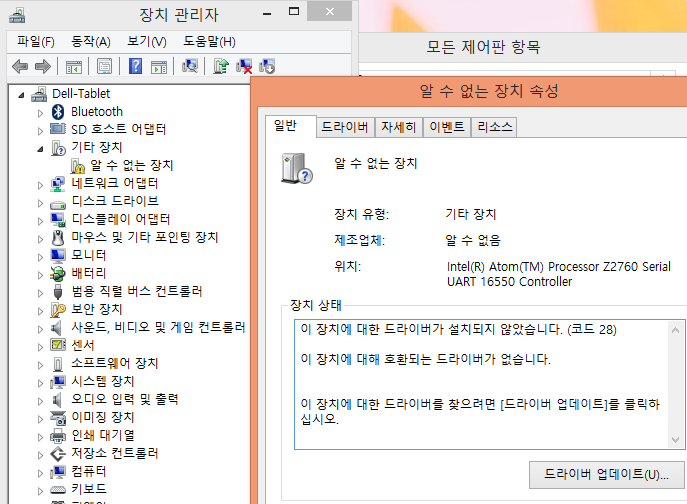Select the 네트워크 어댑터 icon
Screen dimensions: 687x504
pyautogui.click(x=58, y=184)
